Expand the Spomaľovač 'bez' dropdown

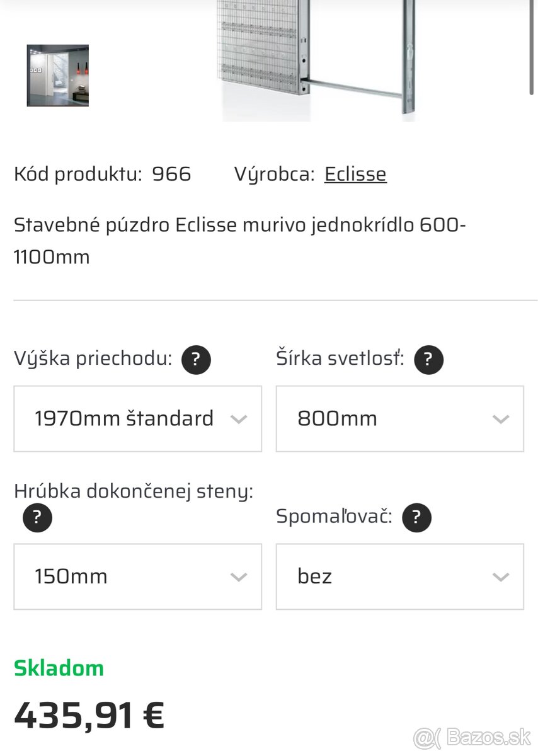coord(400,576)
